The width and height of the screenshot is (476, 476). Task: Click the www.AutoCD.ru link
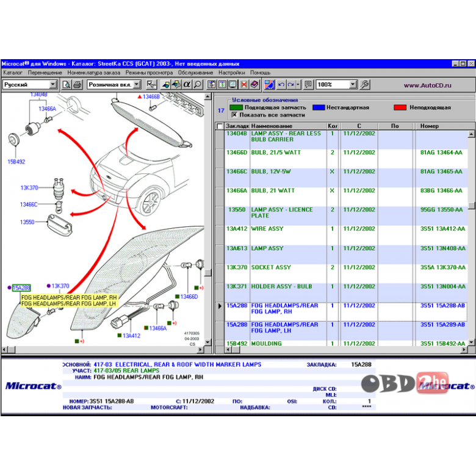click(427, 85)
